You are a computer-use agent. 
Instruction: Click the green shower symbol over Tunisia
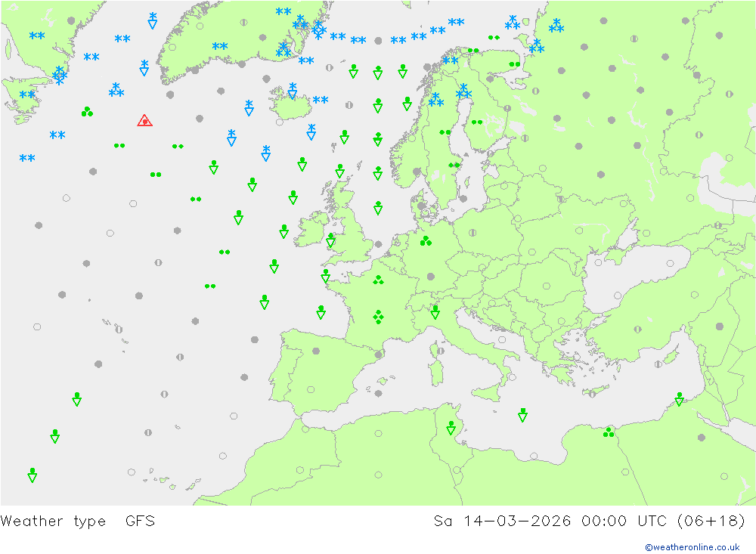pos(451,428)
